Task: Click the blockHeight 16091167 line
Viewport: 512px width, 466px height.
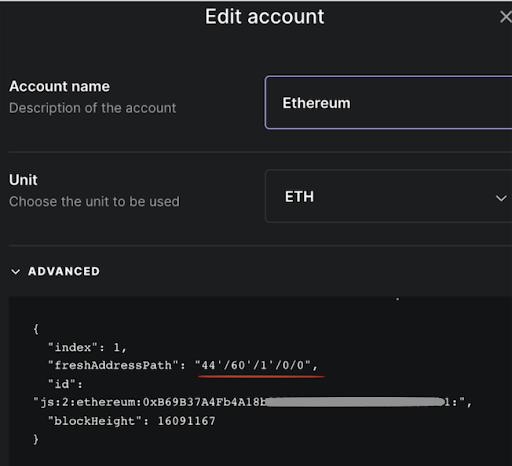Action: [x=131, y=421]
